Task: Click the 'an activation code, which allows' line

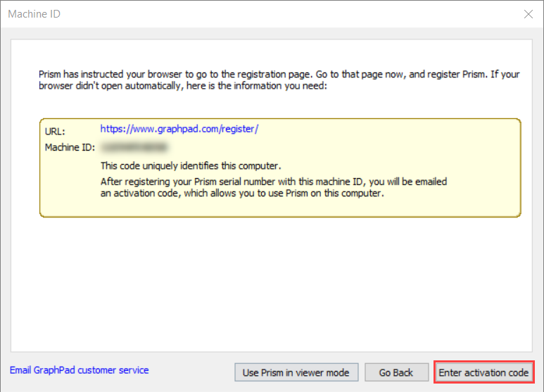Action: [x=242, y=193]
